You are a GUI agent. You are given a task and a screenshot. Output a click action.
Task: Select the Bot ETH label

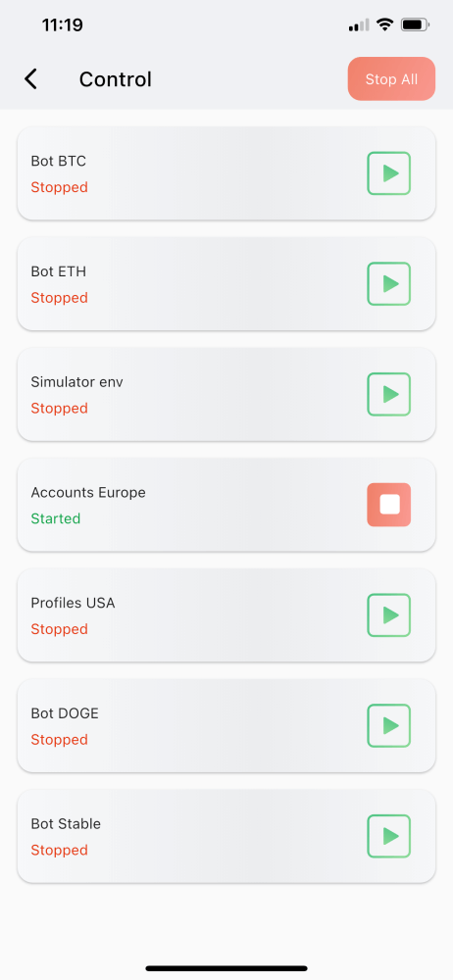(x=59, y=271)
